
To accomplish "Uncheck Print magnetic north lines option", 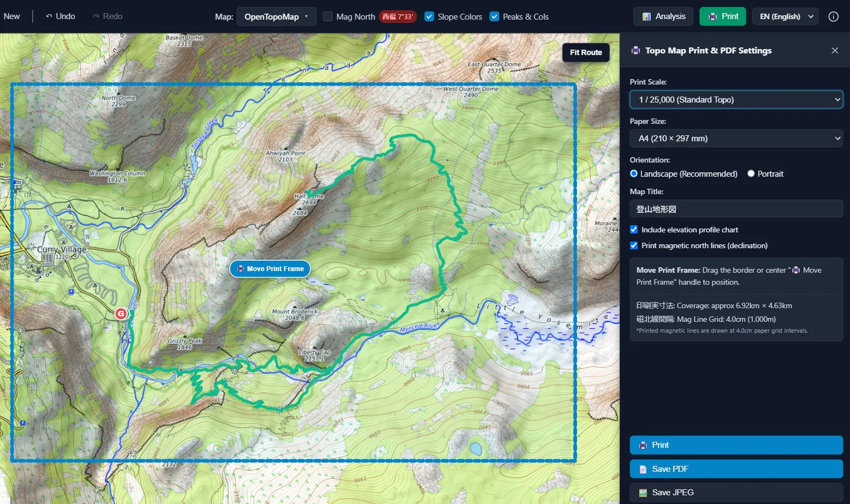I will click(634, 245).
